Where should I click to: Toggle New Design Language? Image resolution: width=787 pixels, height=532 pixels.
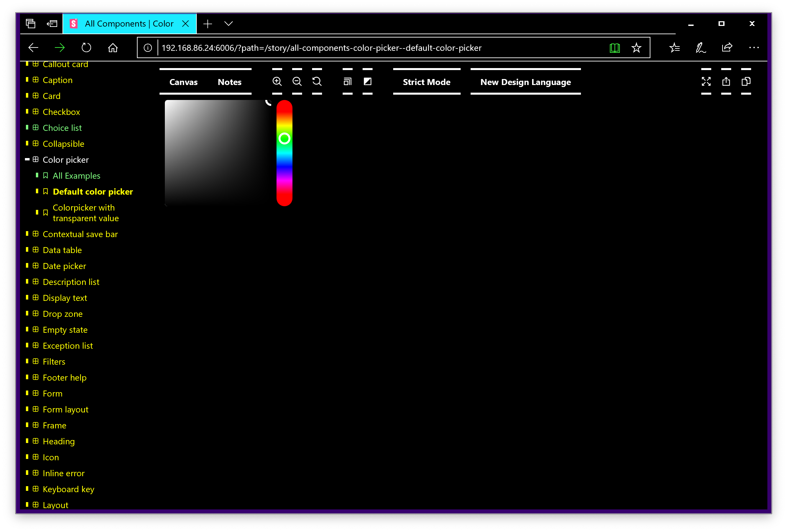tap(525, 82)
